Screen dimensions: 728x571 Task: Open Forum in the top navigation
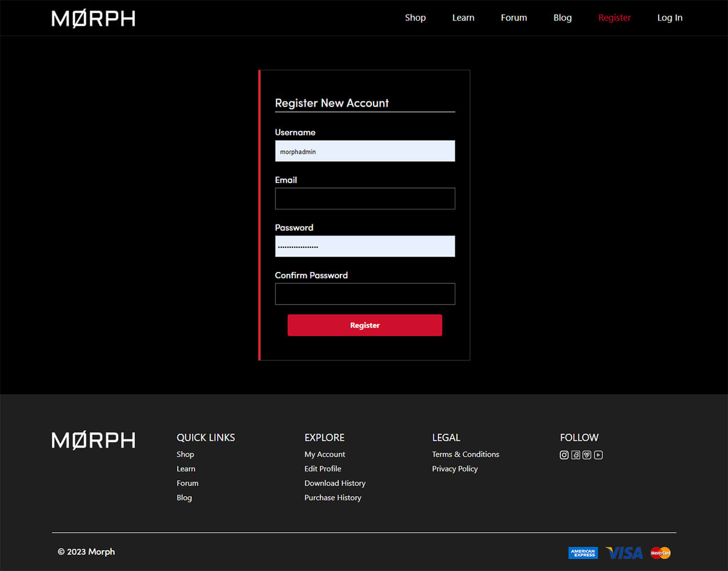click(x=514, y=17)
